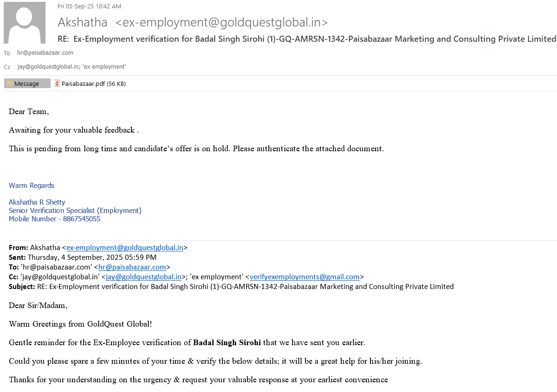The width and height of the screenshot is (557, 392).
Task: Click the hr@paisabazaar.com hyperlink in the quoted To line
Action: [132, 267]
